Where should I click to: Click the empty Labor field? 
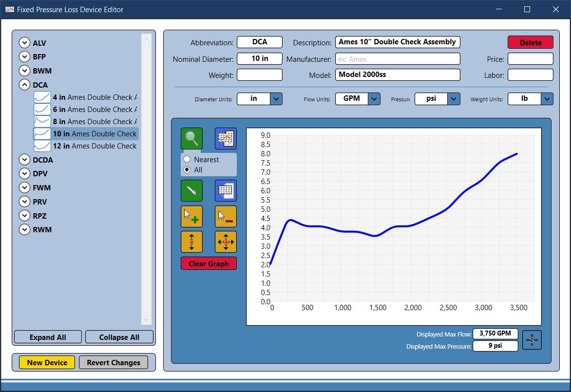point(530,75)
